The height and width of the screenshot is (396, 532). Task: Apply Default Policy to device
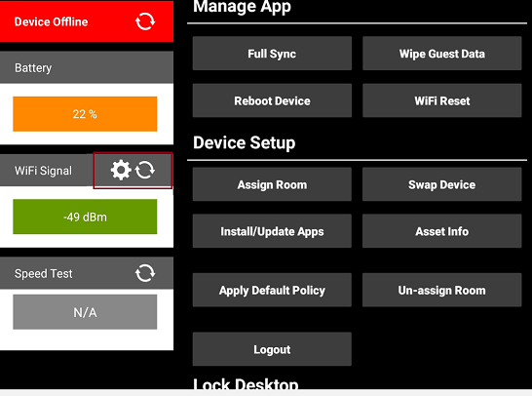click(x=272, y=290)
